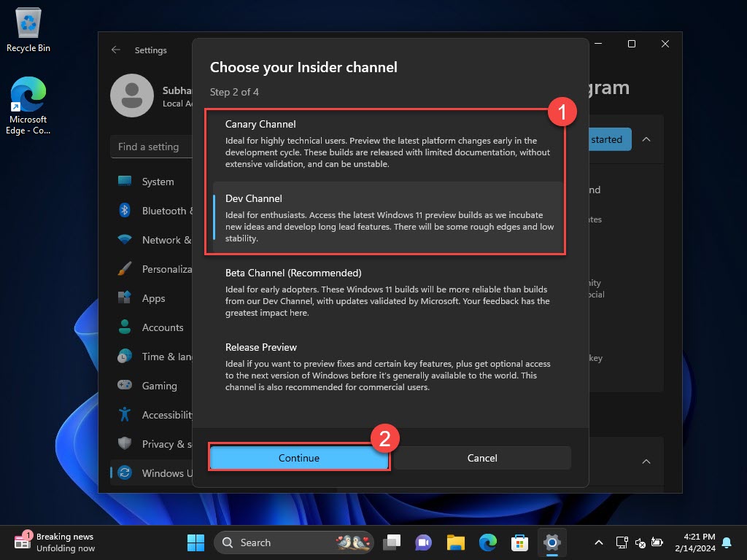Screen dimensions: 747x560
Task: Select the Beta Channel (Recommended) option
Action: coord(385,290)
